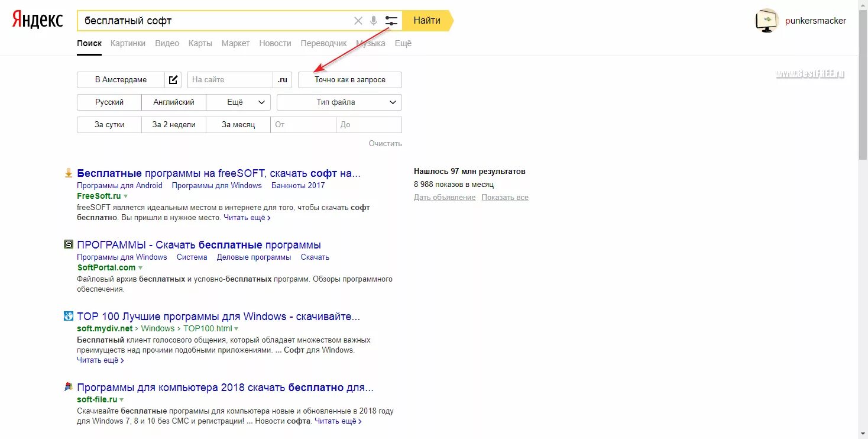Image resolution: width=868 pixels, height=439 pixels.
Task: Click Читать ещё under freeSOFT snippet
Action: [x=247, y=218]
